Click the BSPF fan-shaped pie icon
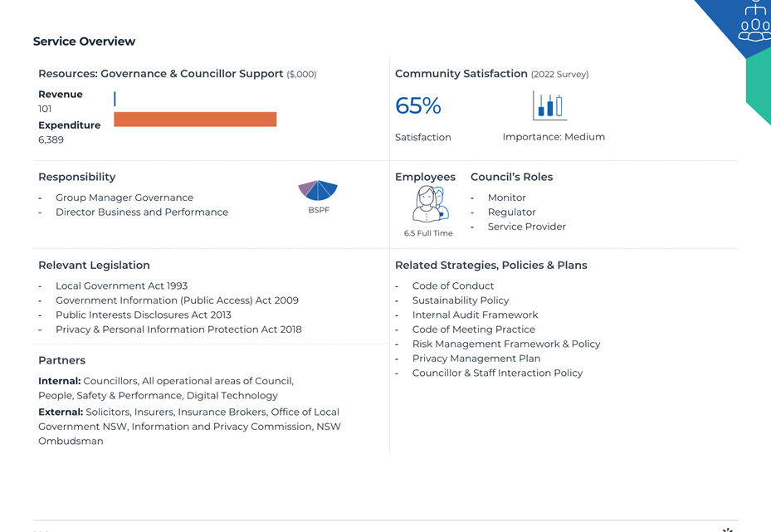Screen dimensions: 771x532 point(318,190)
